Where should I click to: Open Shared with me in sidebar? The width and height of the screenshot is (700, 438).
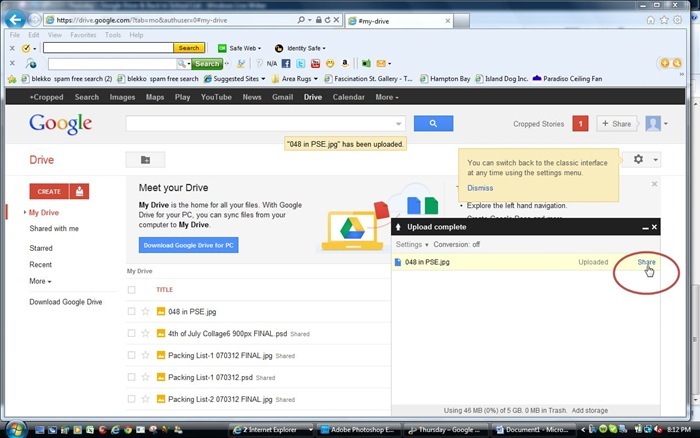tap(54, 228)
